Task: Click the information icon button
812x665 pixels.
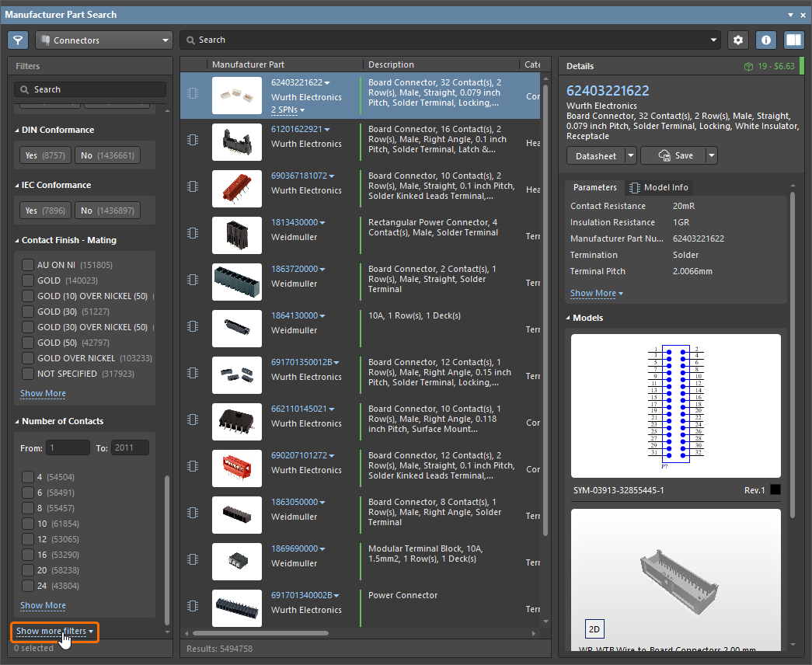Action: tap(765, 40)
